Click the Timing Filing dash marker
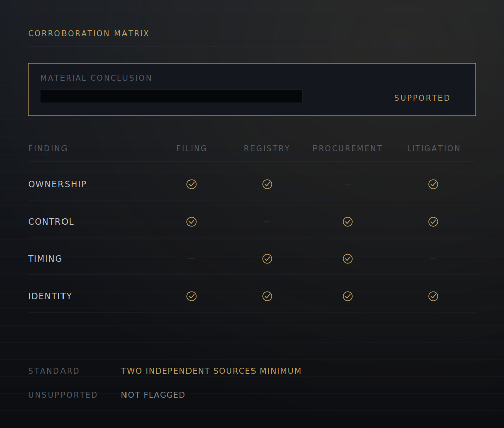504x428 pixels. pos(192,259)
